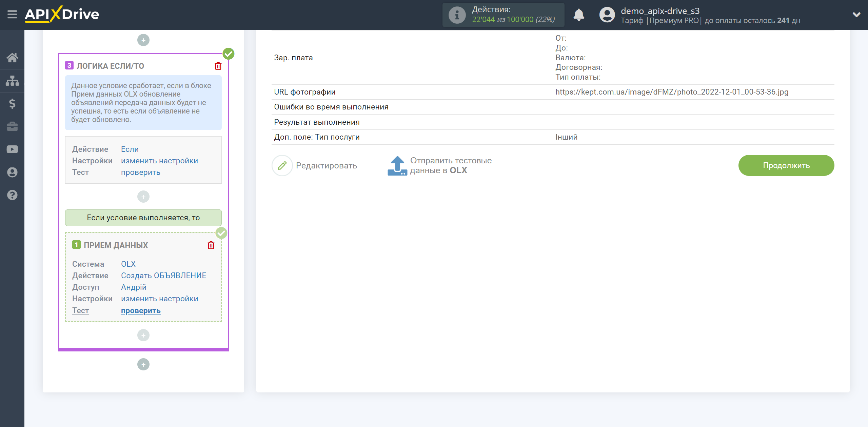Click the user avatar icon
868x427 pixels.
(x=607, y=15)
